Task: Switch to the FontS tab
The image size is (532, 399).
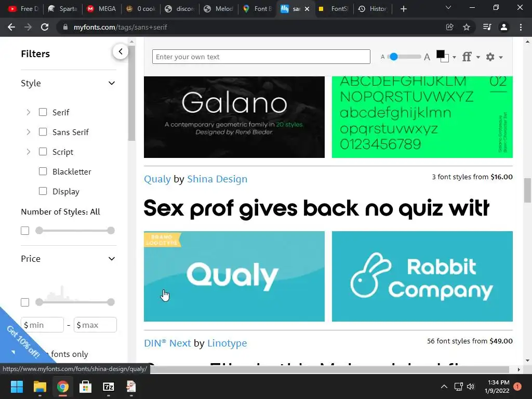Action: (334, 9)
